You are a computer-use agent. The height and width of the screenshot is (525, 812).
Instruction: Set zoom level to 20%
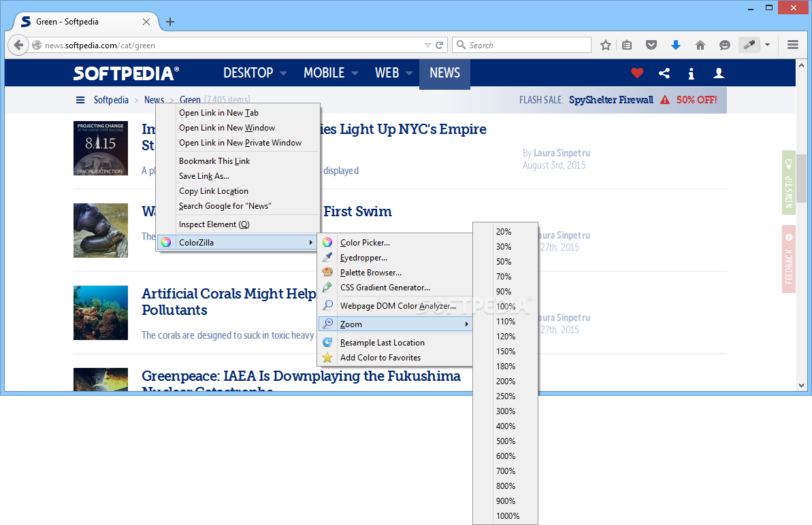pyautogui.click(x=506, y=232)
